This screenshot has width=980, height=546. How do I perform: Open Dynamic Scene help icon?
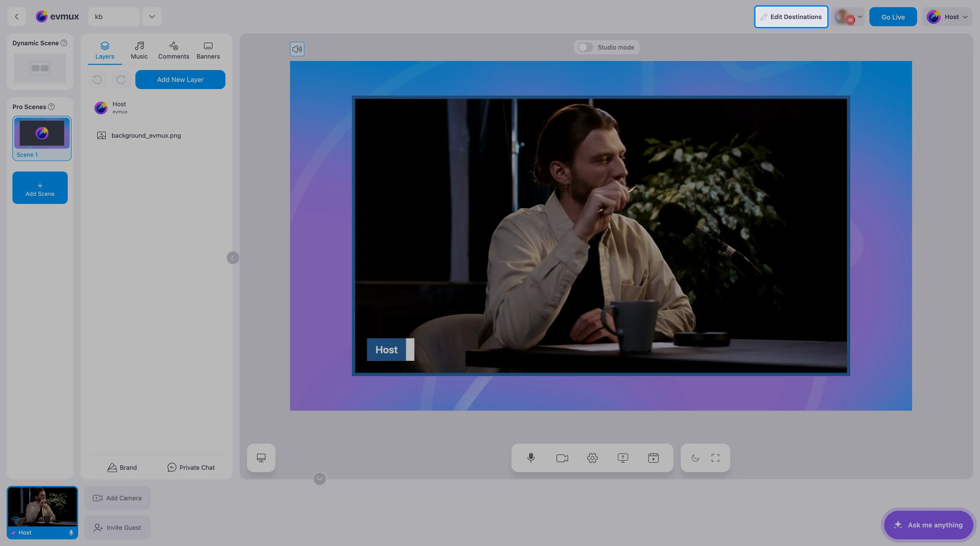64,43
